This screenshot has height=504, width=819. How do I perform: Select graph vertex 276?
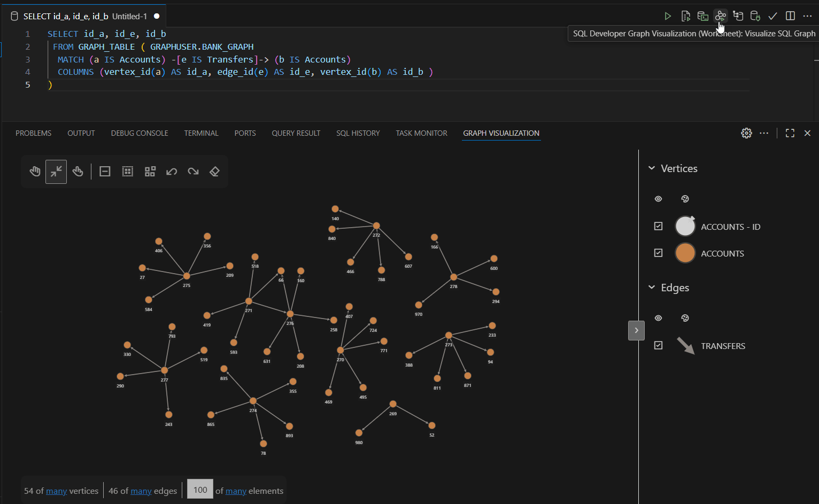(290, 314)
